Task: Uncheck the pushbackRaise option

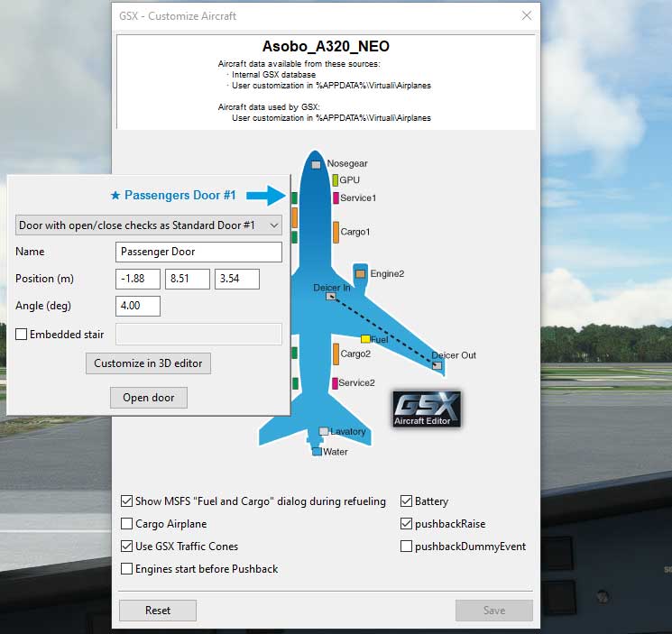Action: [x=407, y=524]
